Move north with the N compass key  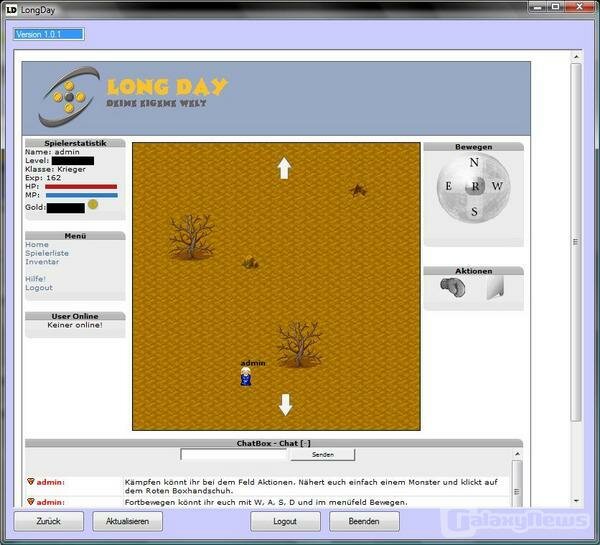click(474, 163)
